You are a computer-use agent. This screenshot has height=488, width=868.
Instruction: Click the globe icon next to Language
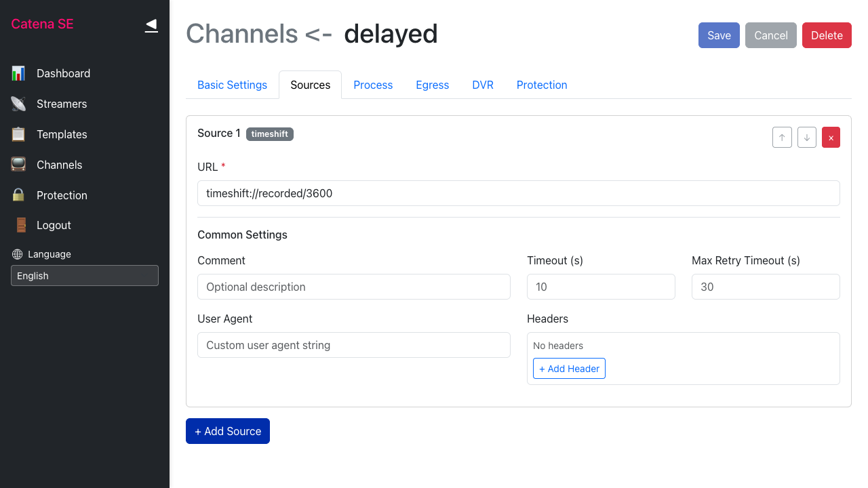point(16,254)
